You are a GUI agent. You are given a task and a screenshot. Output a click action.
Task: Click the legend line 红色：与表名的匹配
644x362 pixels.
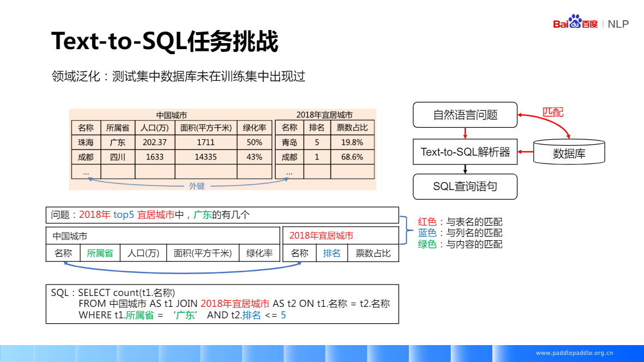click(460, 222)
